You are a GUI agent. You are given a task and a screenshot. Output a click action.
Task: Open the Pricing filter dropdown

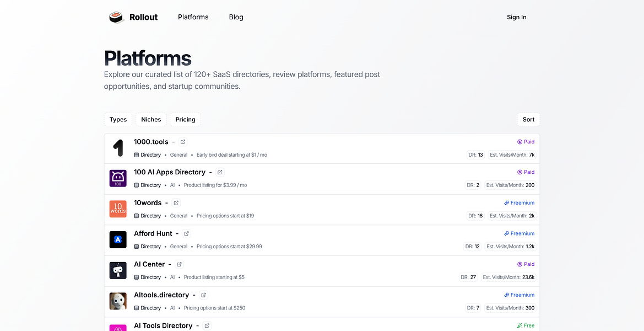pos(185,120)
